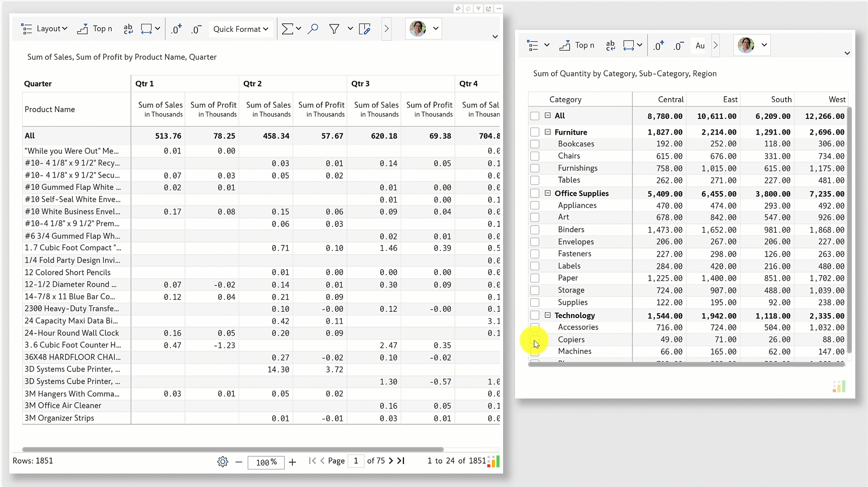Collapse the Technology category group
Screen dimensions: 868x487
click(547, 315)
